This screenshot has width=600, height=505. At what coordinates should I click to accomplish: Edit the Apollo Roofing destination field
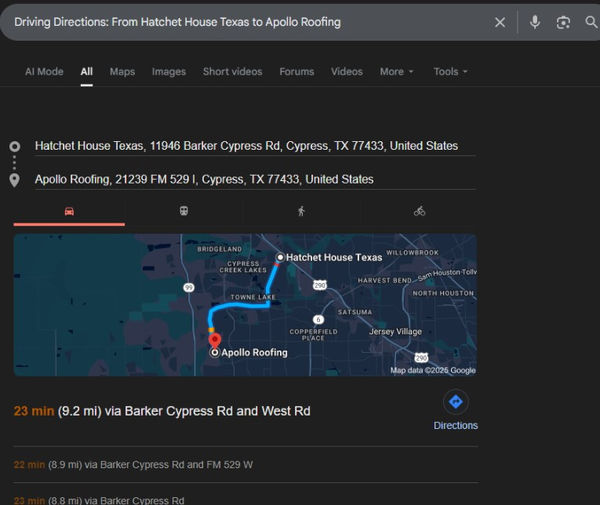pyautogui.click(x=255, y=179)
